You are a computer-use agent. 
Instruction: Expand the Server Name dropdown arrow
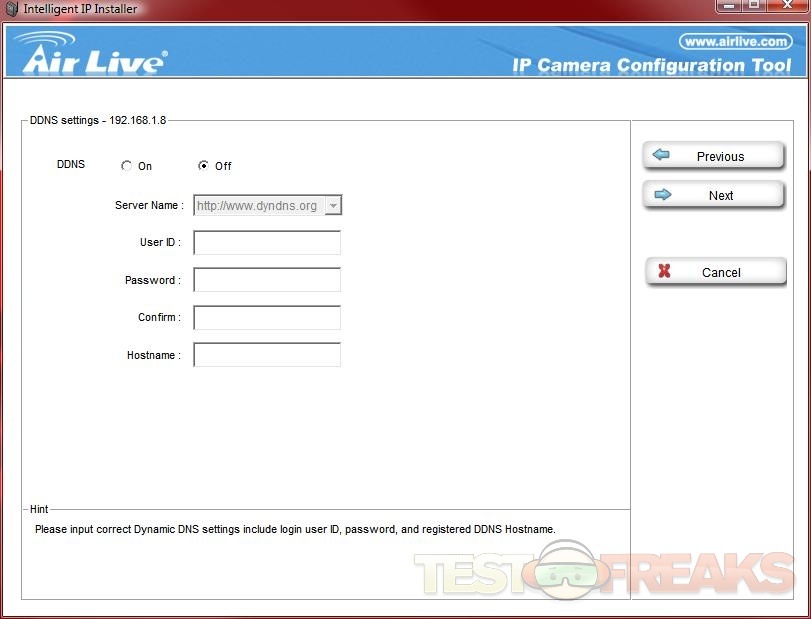click(333, 206)
